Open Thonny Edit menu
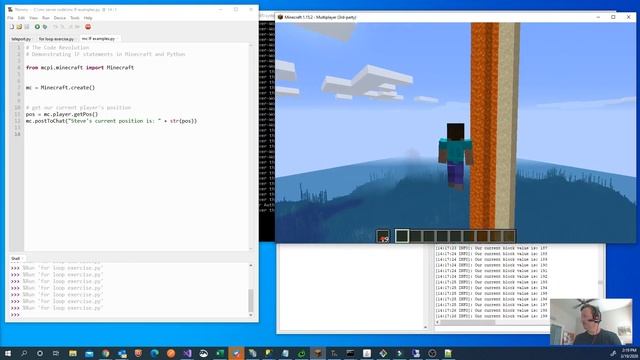Image resolution: width=640 pixels, height=360 pixels. pos(21,18)
